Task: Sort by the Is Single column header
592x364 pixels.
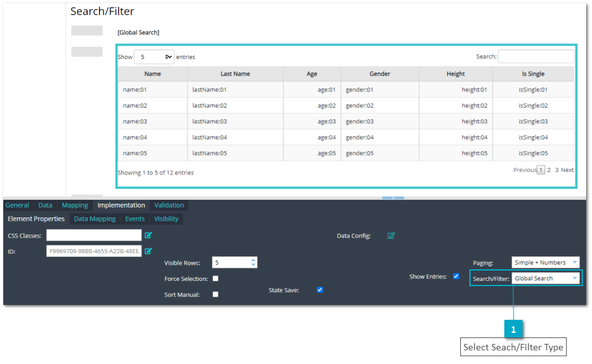Action: coord(533,74)
